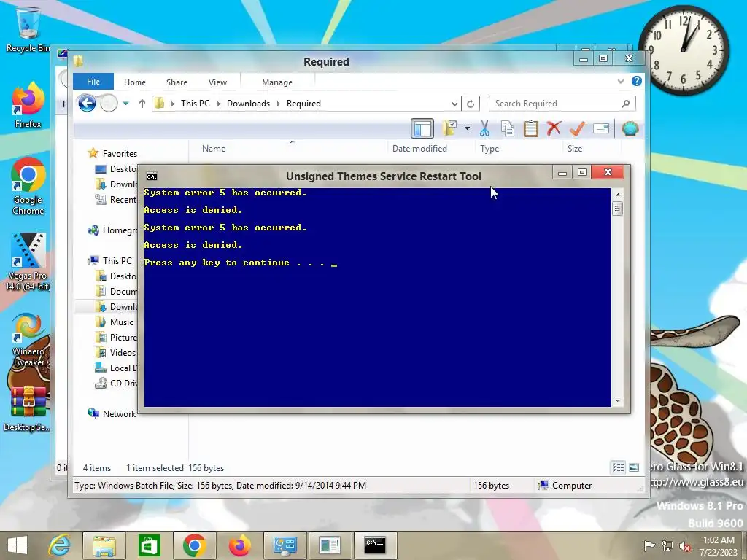
Task: Open Explorer help question mark icon
Action: tap(636, 82)
